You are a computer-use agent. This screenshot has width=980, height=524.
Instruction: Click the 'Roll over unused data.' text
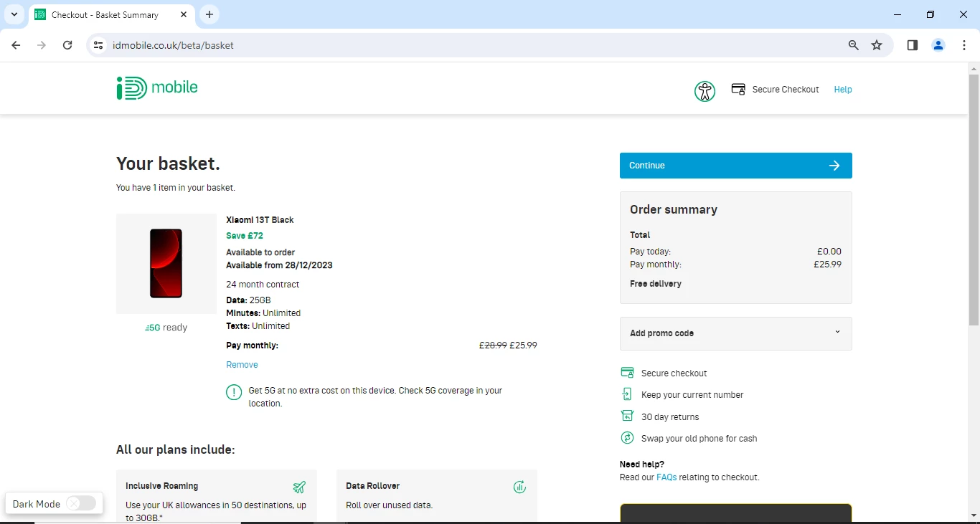[390, 505]
